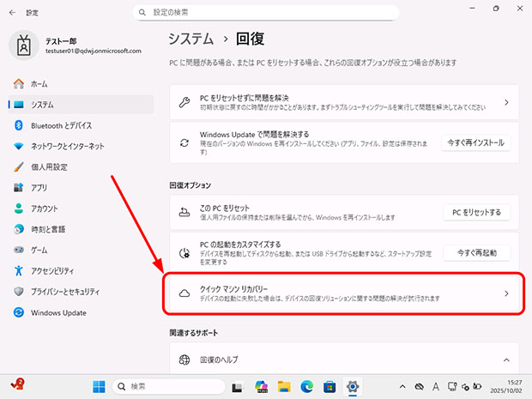532x399 pixels.
Task: Click the Settings gear on taskbar
Action: 353,386
